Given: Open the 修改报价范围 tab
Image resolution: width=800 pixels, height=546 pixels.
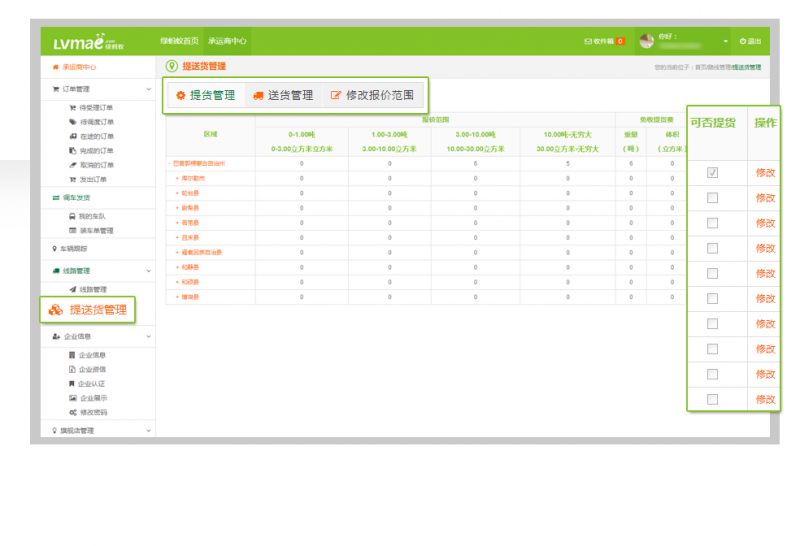Looking at the screenshot, I should [x=372, y=95].
